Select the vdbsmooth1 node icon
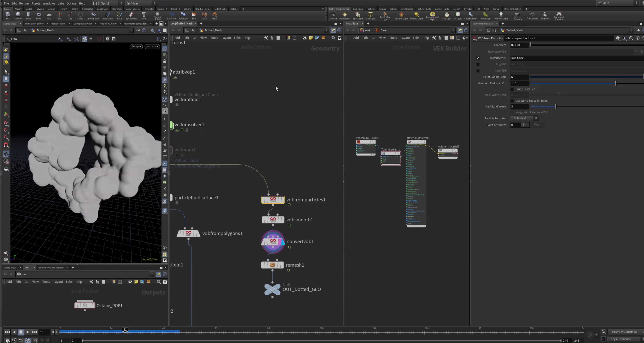 (x=273, y=220)
